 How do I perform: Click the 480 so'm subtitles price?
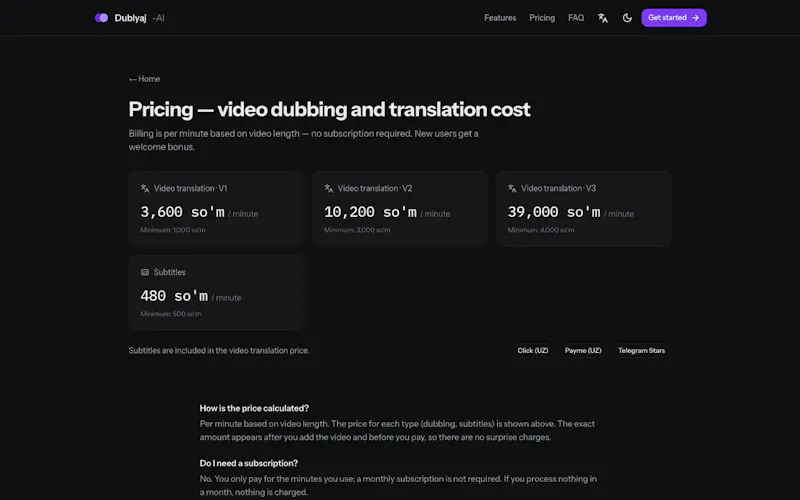[174, 296]
